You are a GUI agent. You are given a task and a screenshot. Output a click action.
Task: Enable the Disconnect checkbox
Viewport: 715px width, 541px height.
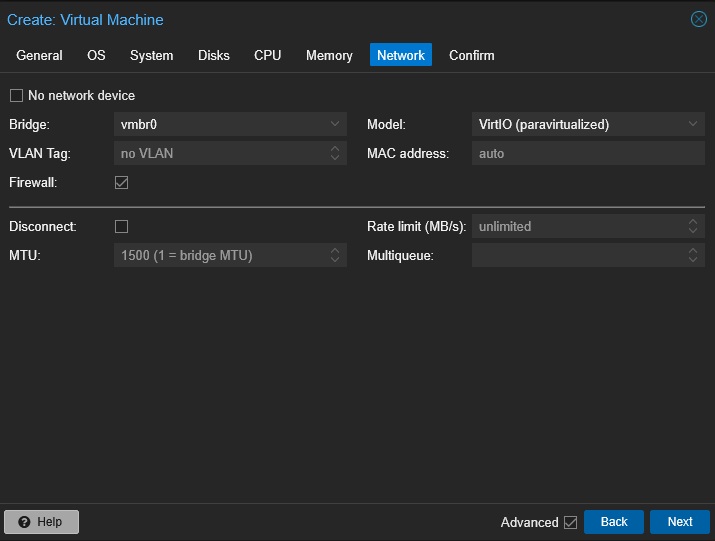(122, 227)
